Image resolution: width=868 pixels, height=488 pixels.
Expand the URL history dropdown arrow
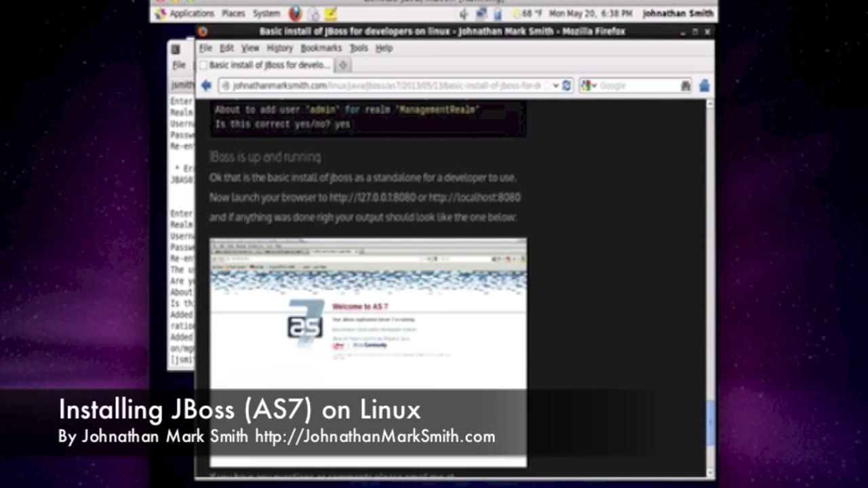555,86
